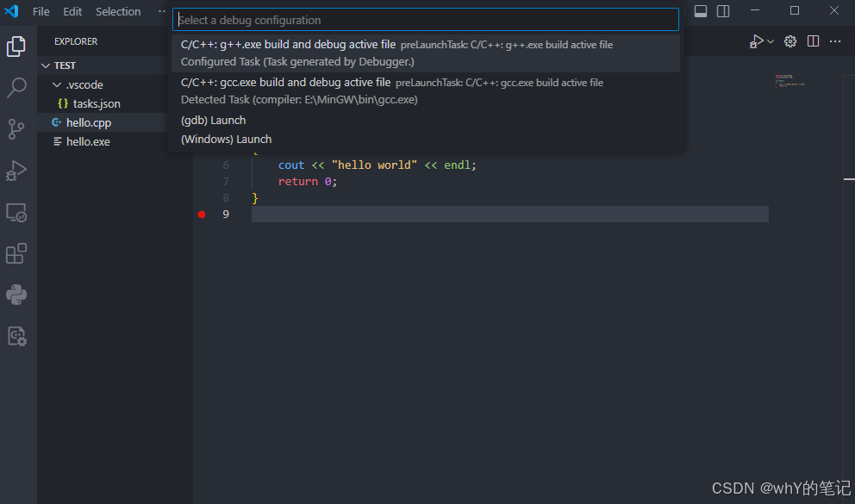855x504 pixels.
Task: Open the Extensions view
Action: 16,254
